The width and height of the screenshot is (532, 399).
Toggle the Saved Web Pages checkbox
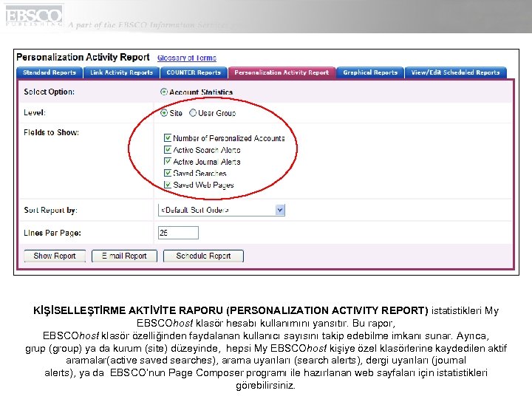pos(167,185)
